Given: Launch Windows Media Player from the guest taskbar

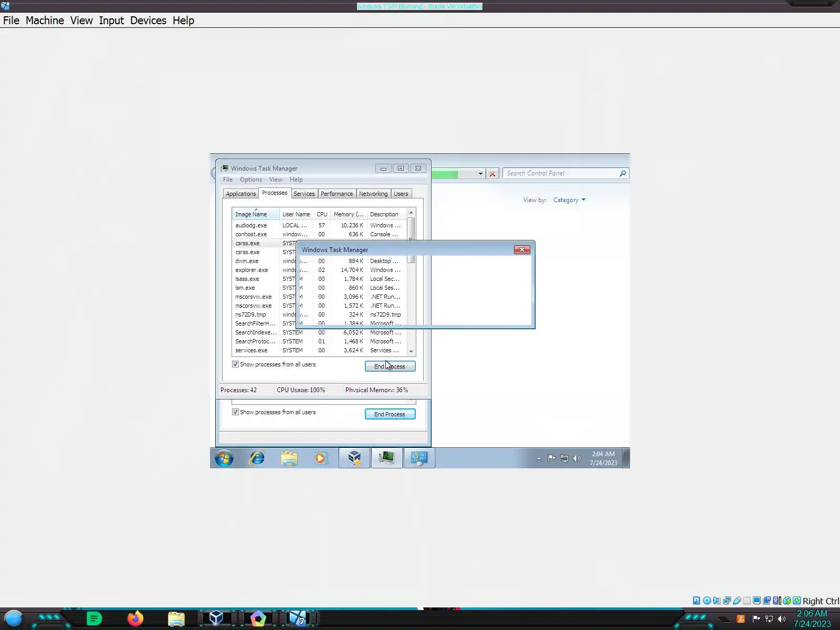Looking at the screenshot, I should pos(320,458).
